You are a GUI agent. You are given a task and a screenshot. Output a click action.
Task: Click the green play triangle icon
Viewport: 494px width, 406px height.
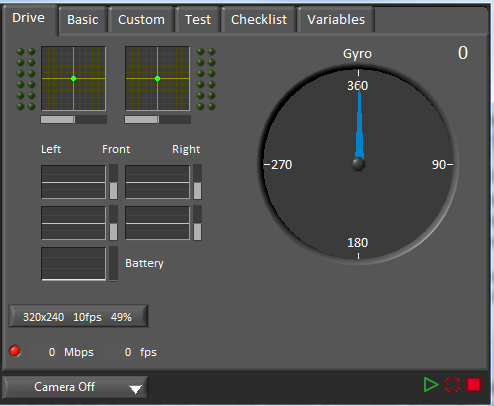431,385
